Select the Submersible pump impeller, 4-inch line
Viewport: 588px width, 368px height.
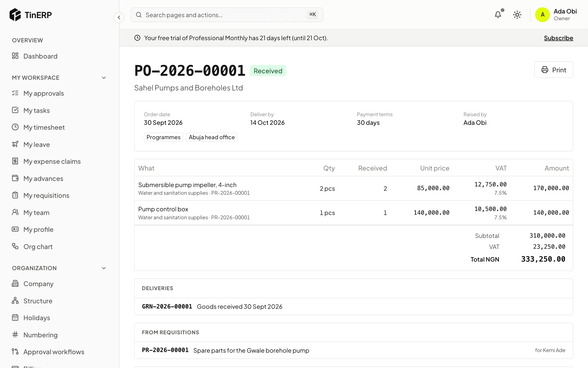(353, 188)
